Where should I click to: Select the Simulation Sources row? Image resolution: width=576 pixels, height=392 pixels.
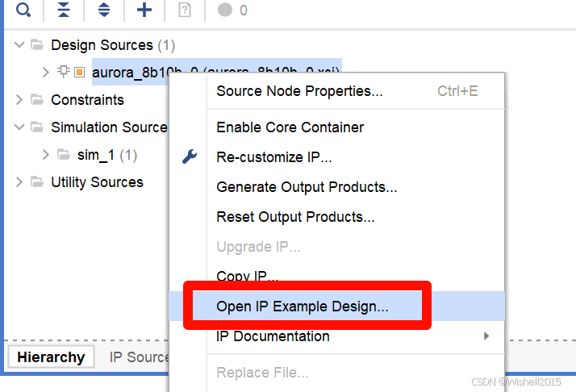tap(109, 127)
